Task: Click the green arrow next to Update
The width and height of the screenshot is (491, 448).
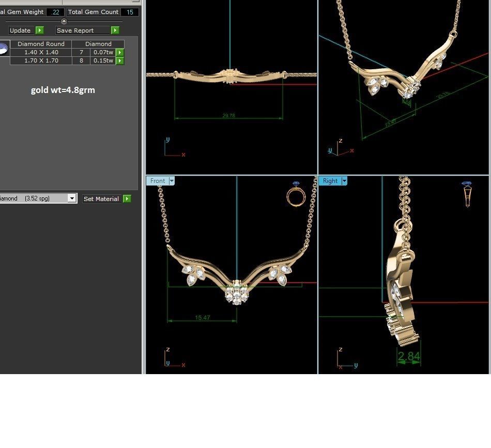Action: tap(40, 30)
